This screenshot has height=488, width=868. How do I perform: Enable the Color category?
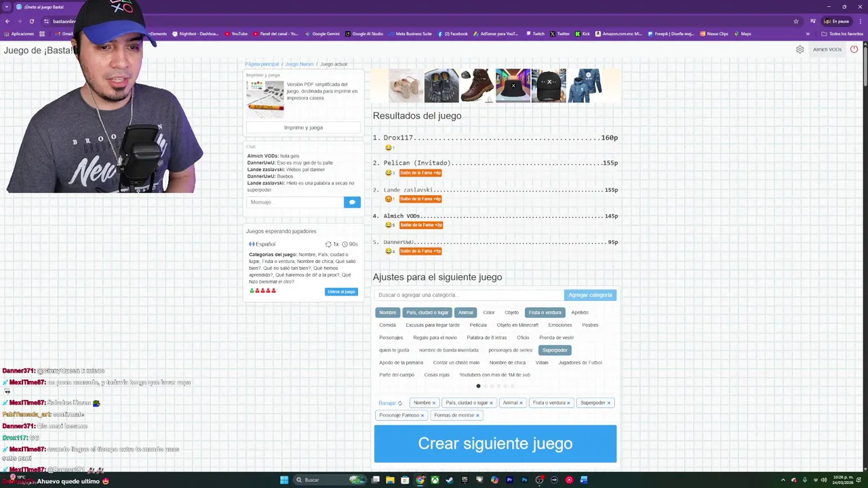(x=489, y=312)
